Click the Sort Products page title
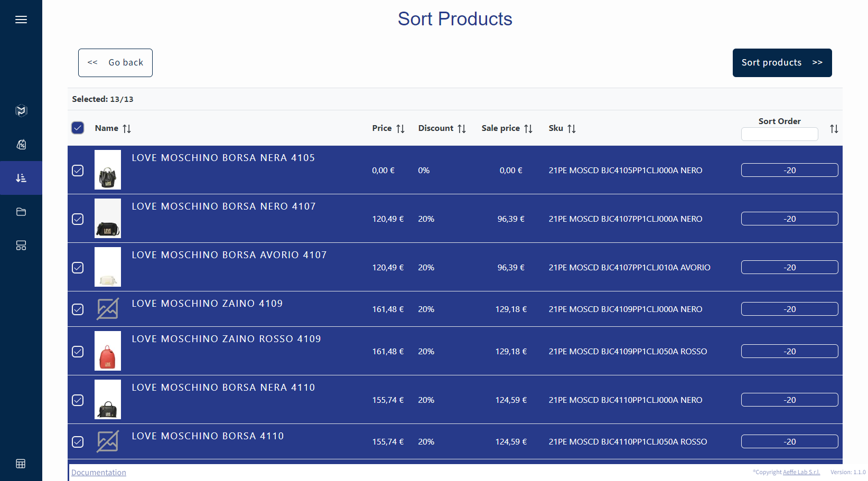This screenshot has width=868, height=481. pyautogui.click(x=455, y=19)
